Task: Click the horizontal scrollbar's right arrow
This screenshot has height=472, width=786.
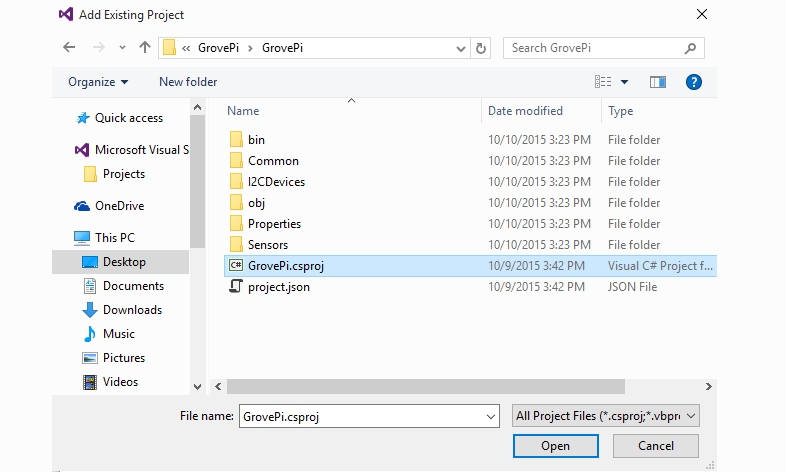Action: [x=708, y=386]
